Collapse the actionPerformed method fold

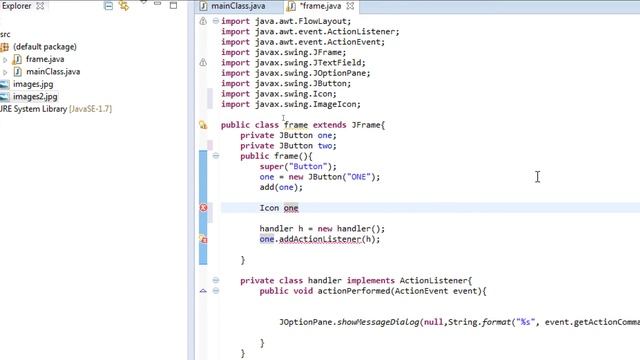216,291
